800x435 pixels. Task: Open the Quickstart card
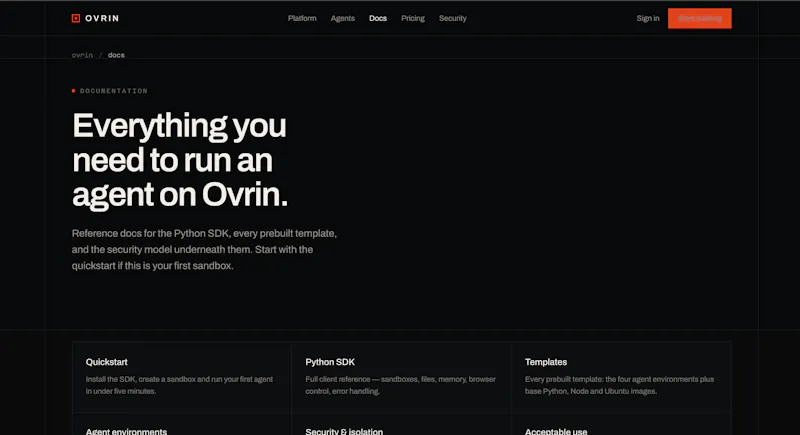pyautogui.click(x=182, y=377)
